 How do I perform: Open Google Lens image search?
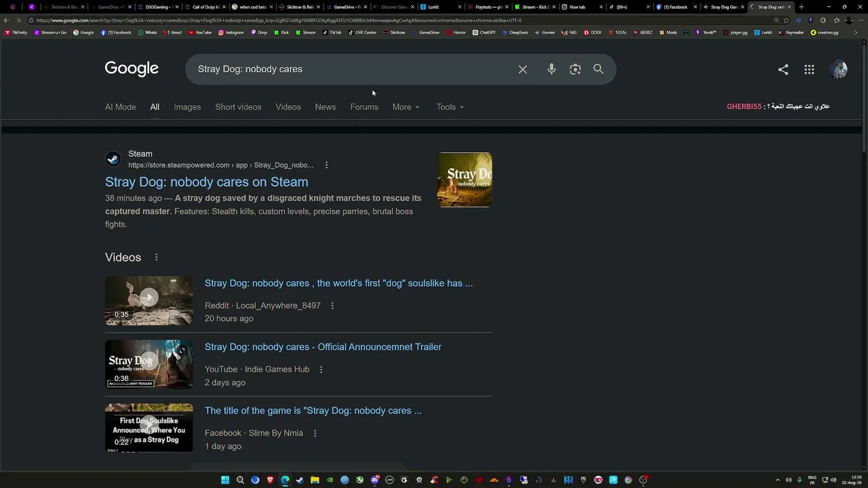[x=575, y=69]
